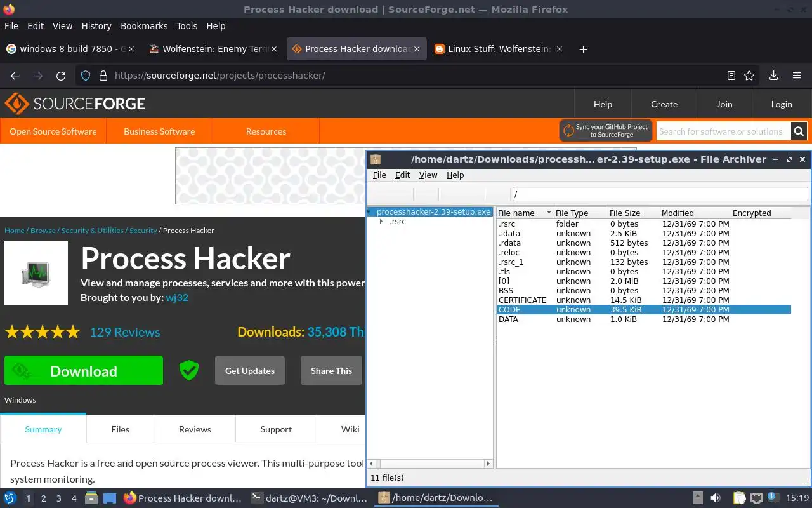812x508 pixels.
Task: Show site padlock security info
Action: click(x=103, y=76)
